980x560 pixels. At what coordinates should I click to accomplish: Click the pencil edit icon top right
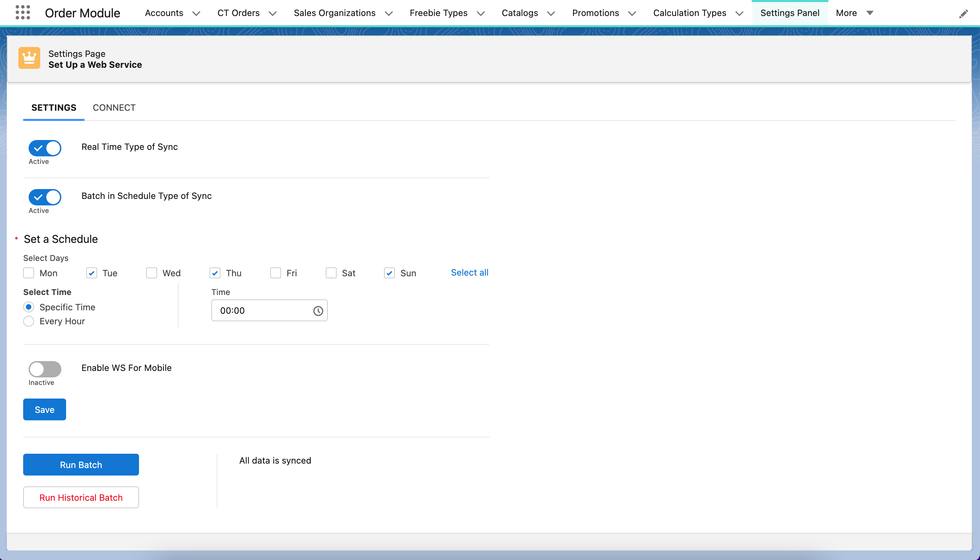pos(964,14)
